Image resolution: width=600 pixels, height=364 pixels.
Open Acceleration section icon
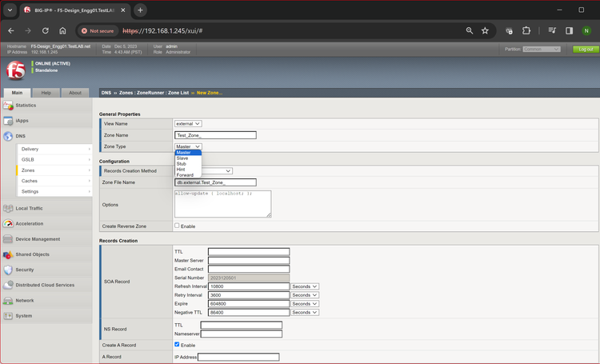(8, 224)
